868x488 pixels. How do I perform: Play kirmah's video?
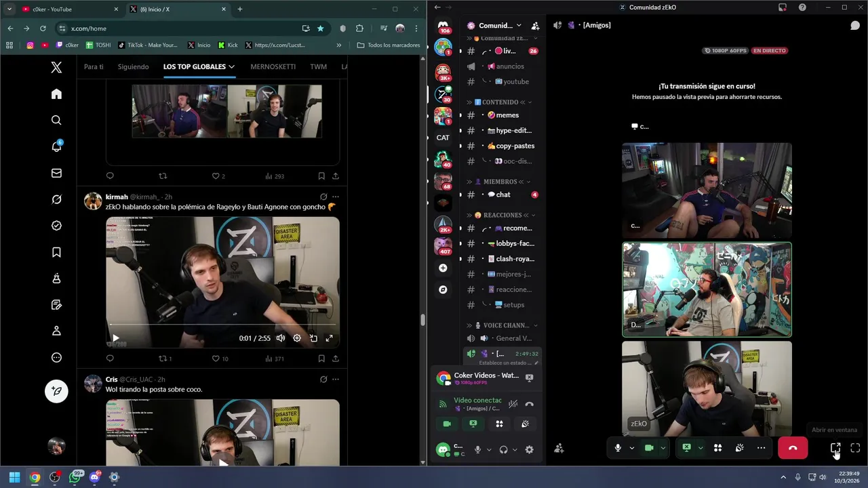tap(115, 338)
